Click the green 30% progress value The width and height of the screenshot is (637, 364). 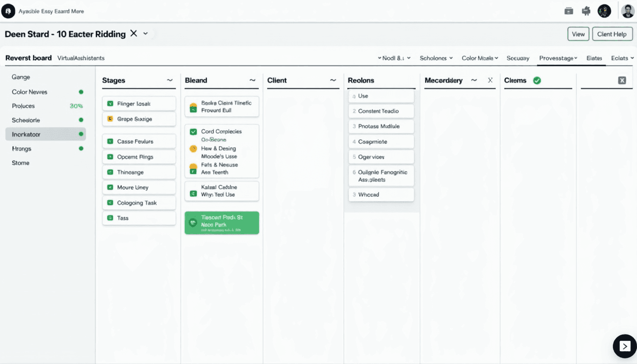pyautogui.click(x=77, y=106)
